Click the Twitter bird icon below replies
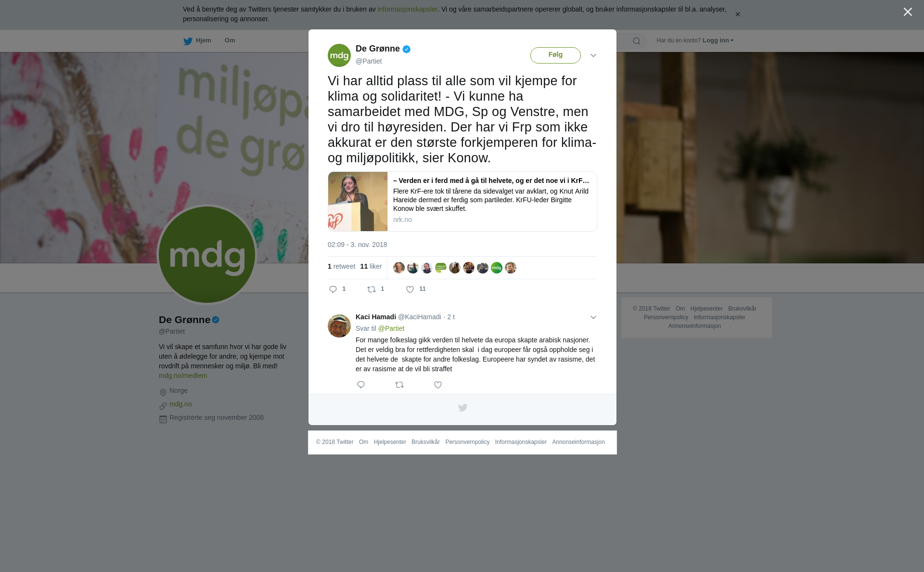Screen dimensions: 924x572 point(462,408)
